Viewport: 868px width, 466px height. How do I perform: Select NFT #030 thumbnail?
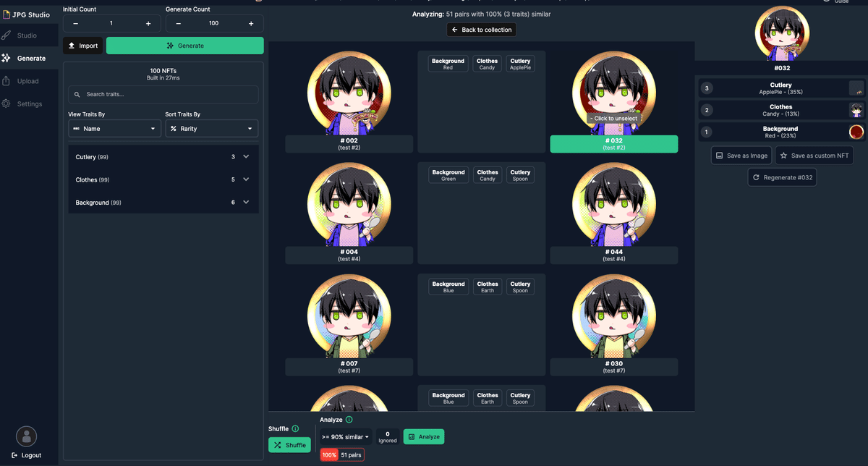[x=614, y=315]
